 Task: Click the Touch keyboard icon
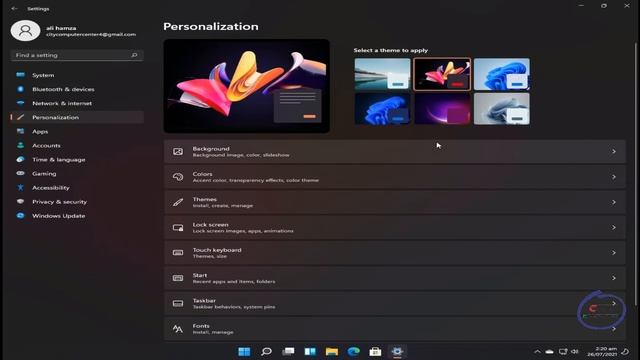click(x=178, y=253)
